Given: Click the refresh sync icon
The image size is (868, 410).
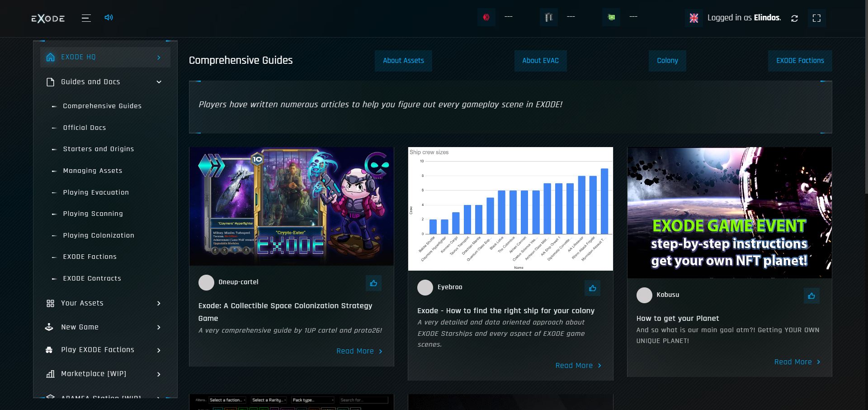Looking at the screenshot, I should (x=794, y=18).
